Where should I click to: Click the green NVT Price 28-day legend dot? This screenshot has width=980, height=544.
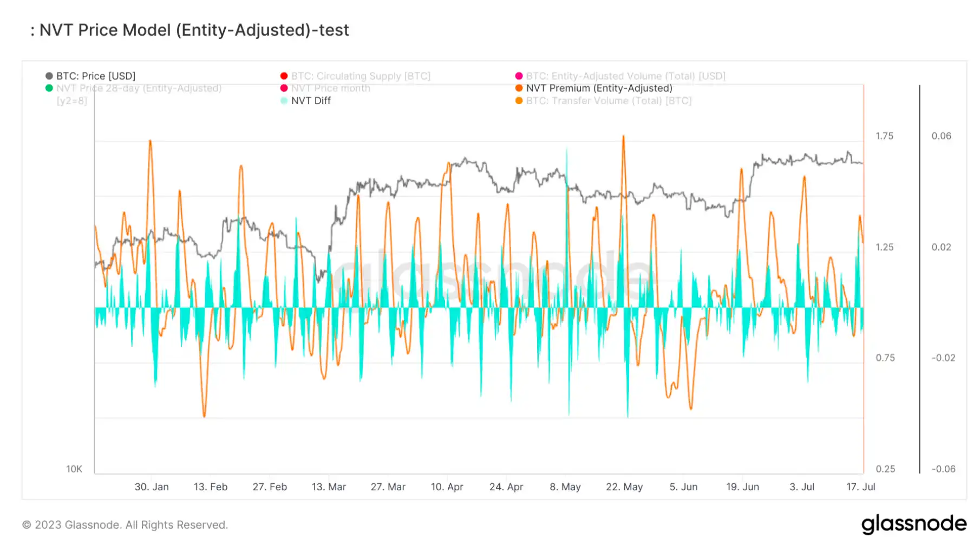click(49, 88)
